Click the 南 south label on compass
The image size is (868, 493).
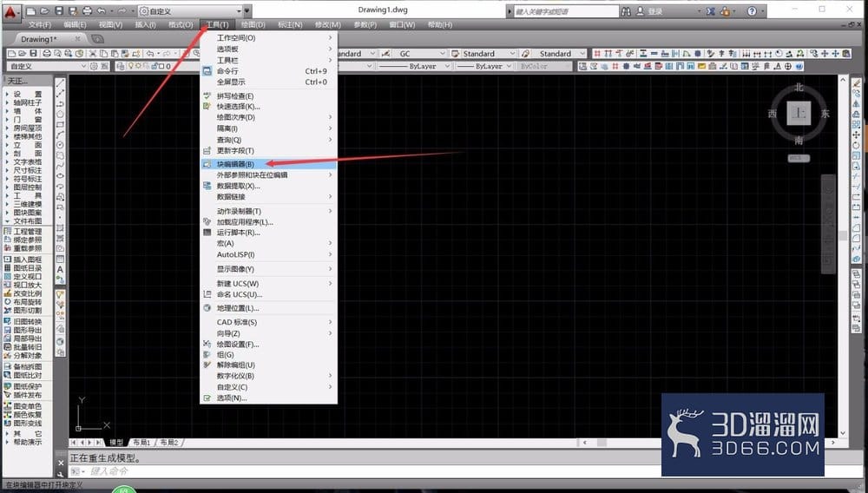[799, 141]
